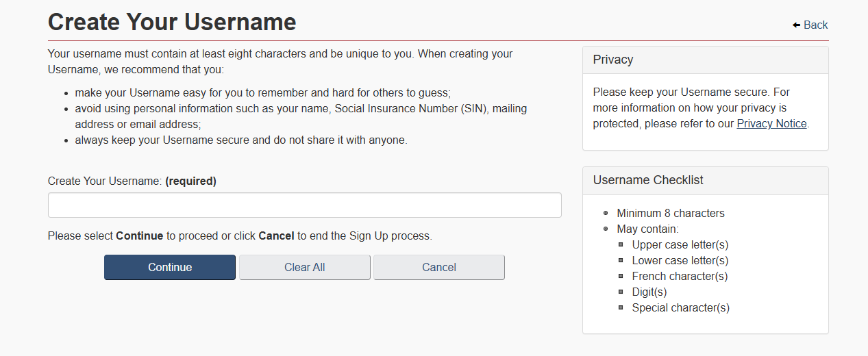Click the 'Create Your Username: (required)' field label
The width and height of the screenshot is (868, 356).
[132, 181]
